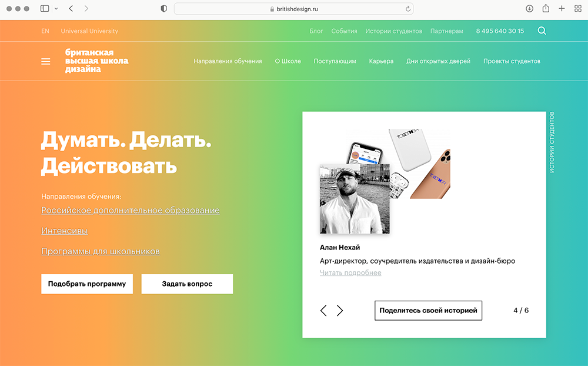Reload the page with refresh icon
Screen dimensions: 588x366
(x=408, y=9)
